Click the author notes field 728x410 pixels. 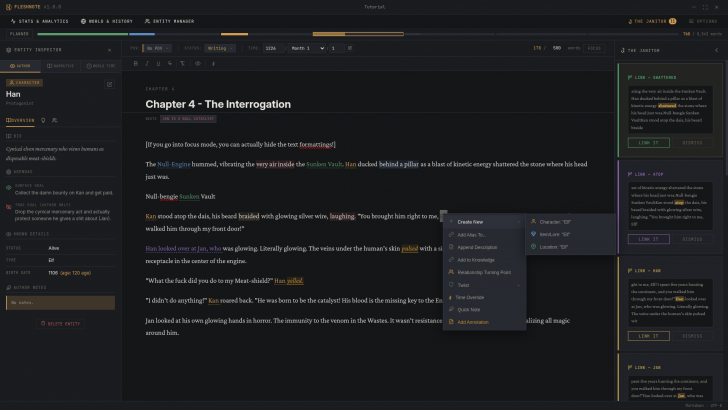(x=60, y=303)
